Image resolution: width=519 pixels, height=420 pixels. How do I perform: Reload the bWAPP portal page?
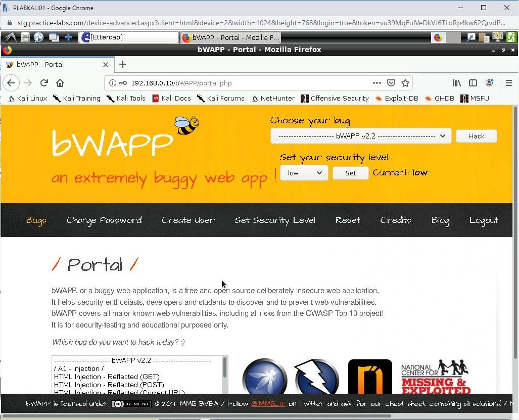(44, 82)
